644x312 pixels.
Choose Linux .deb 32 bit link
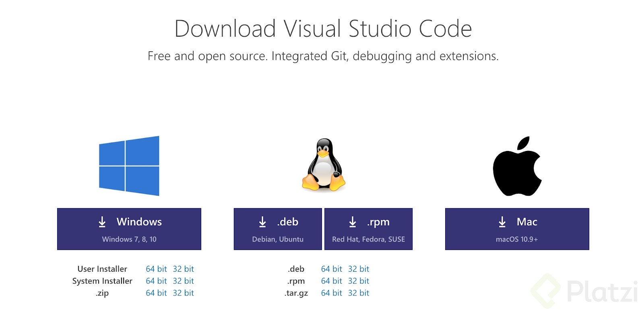(359, 269)
